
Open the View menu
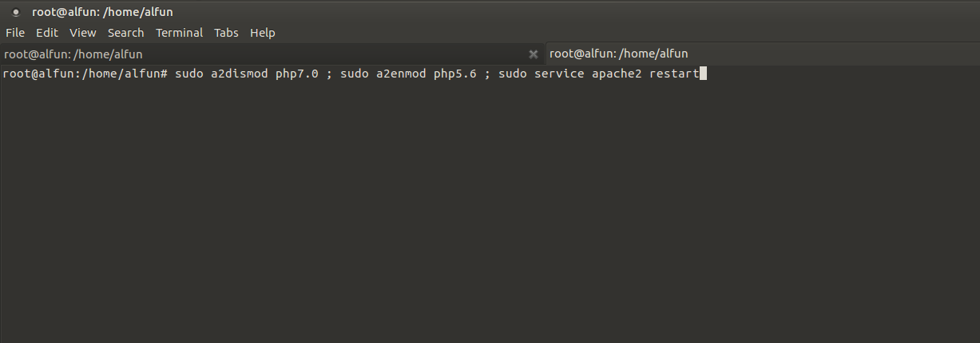click(82, 33)
